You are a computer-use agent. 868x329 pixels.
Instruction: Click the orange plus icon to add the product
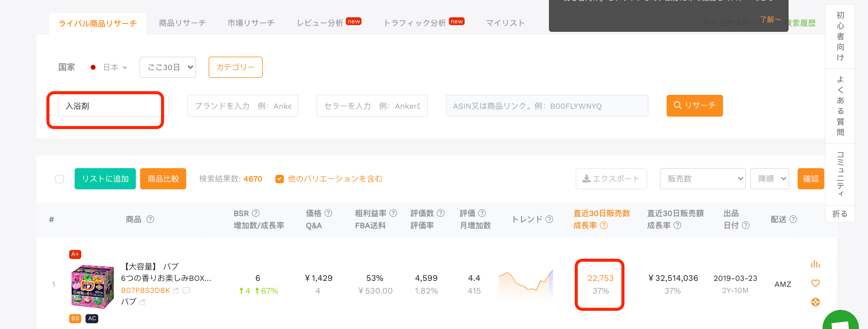[x=816, y=302]
